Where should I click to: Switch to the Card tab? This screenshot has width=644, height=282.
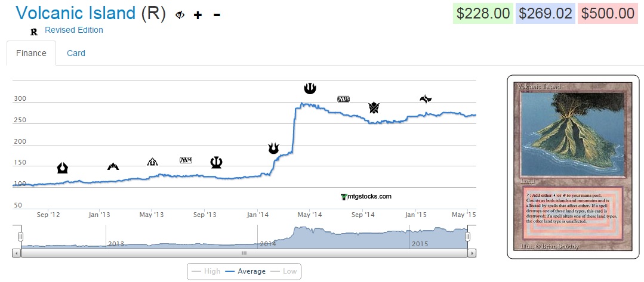(x=76, y=53)
